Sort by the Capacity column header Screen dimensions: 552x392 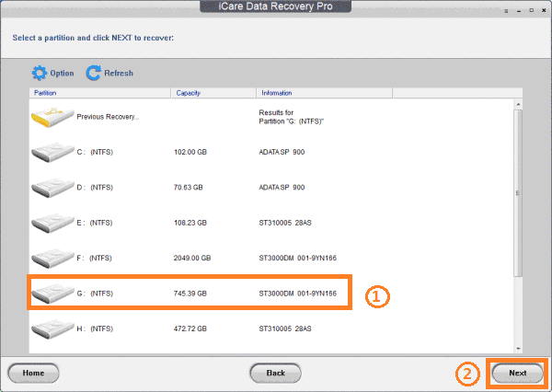click(213, 93)
